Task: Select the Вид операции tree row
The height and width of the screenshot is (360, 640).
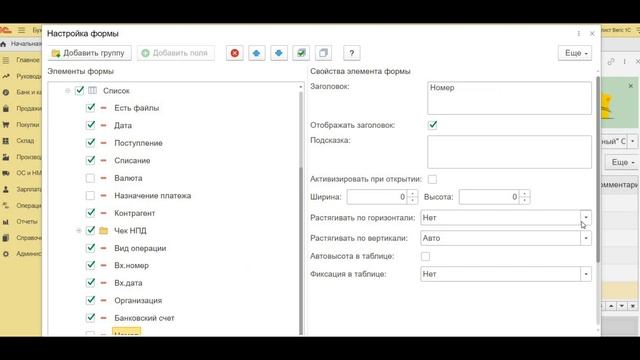Action: pos(140,248)
